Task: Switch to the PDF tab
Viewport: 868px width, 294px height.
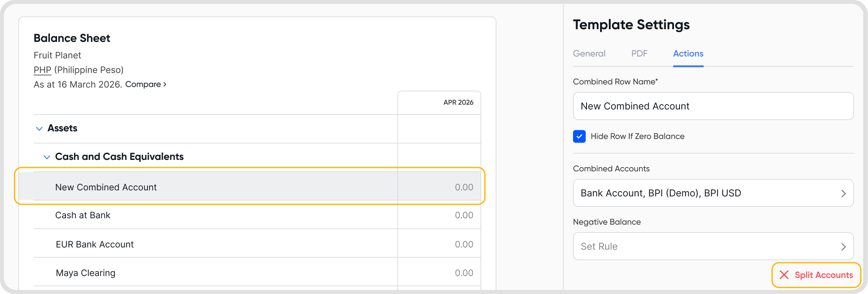Action: point(639,54)
